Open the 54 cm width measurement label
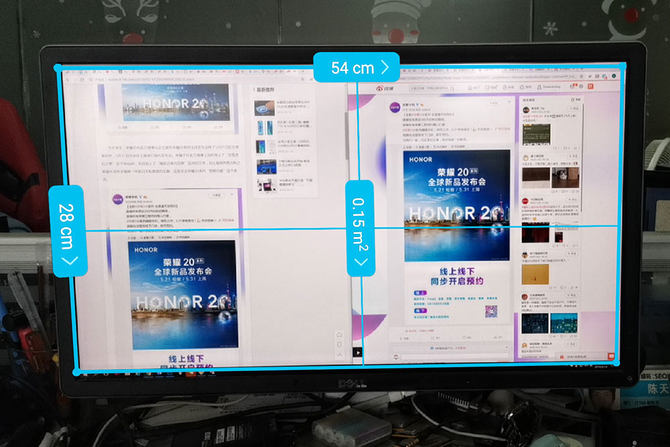 356,67
